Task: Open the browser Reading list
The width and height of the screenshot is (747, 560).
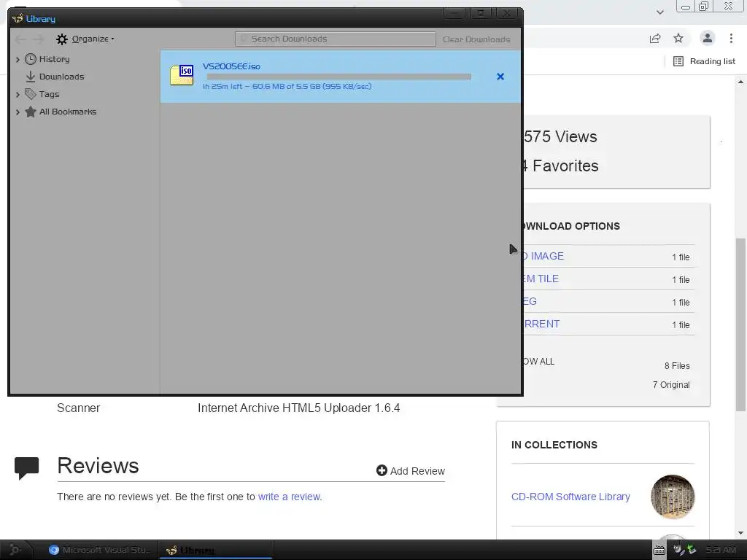Action: [704, 61]
